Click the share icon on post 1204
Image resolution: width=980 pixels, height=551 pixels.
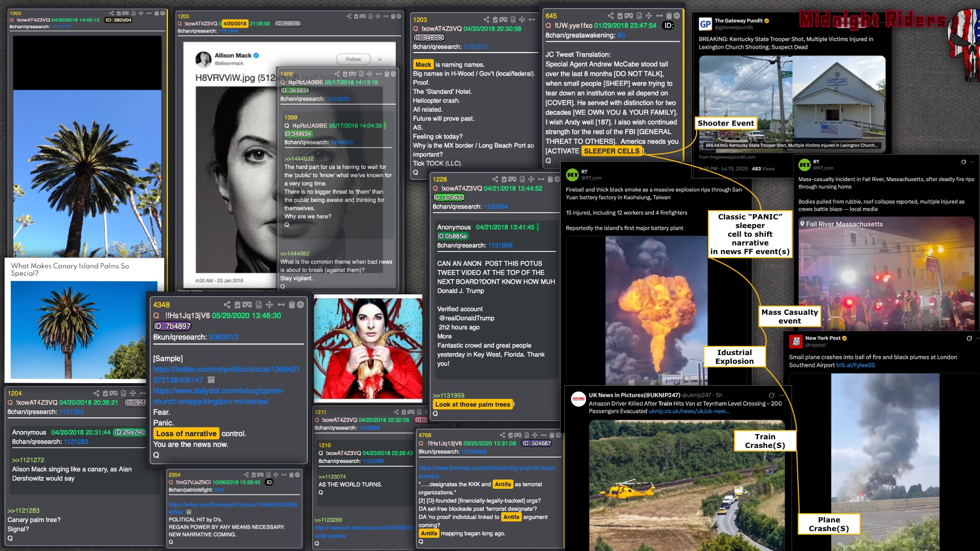(x=96, y=393)
